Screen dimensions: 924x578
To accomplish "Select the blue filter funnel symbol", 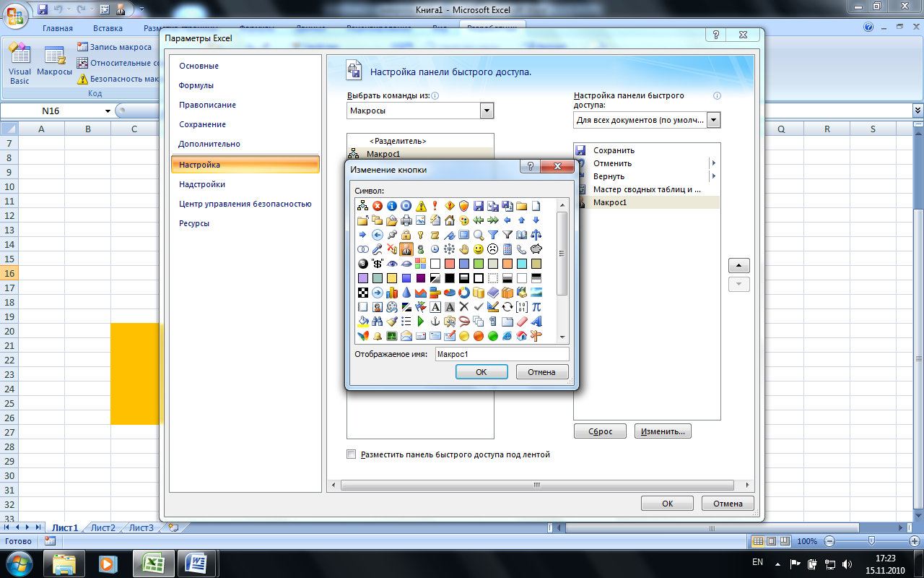I will point(492,235).
